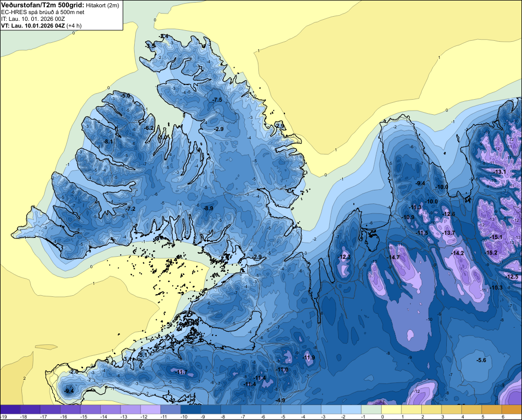Screen dimensions: 522x420
Task: Select the legend swatch between -2 and -1
Action: pos(351,410)
